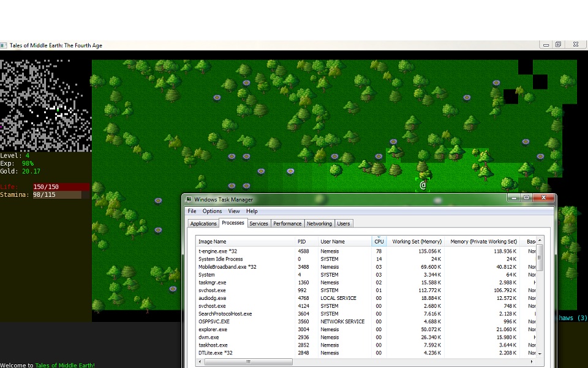This screenshot has width=588, height=368.
Task: Click the green Tales of Middle Earth! welcome text
Action: (x=65, y=365)
